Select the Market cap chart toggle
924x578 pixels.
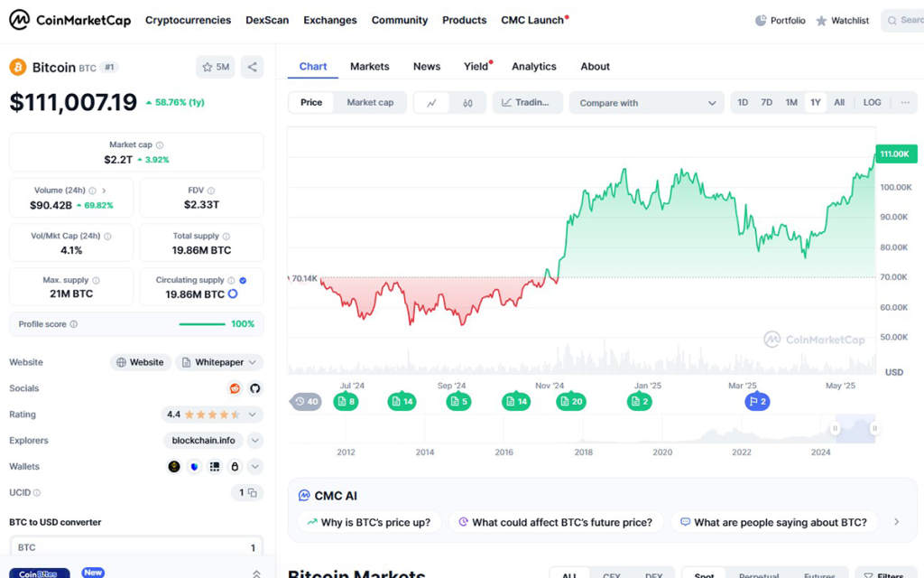[370, 103]
